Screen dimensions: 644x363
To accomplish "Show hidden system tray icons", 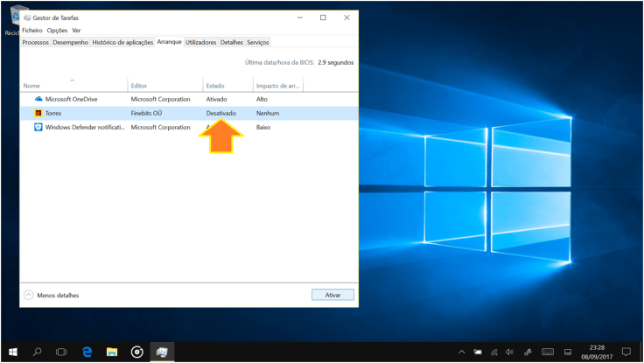I will click(x=462, y=352).
